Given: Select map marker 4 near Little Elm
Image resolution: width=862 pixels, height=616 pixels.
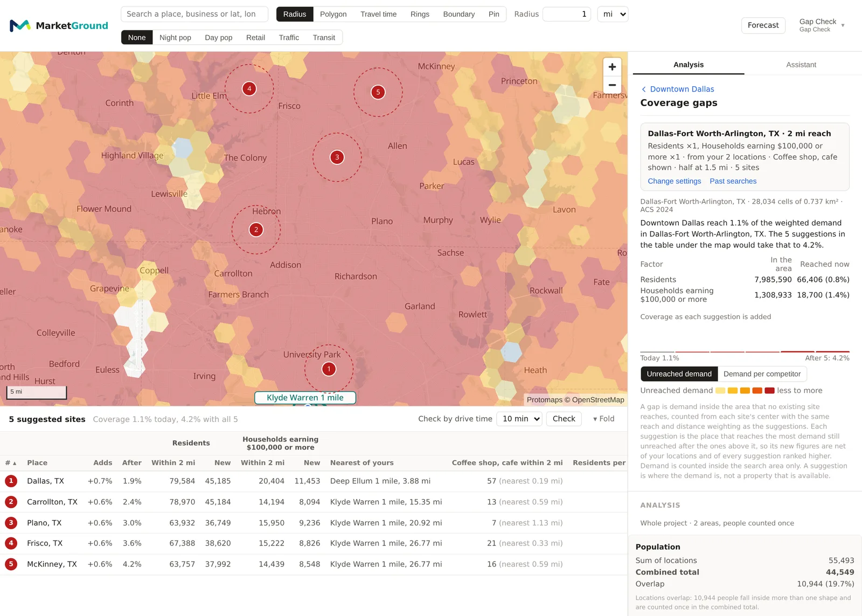Looking at the screenshot, I should coord(249,89).
